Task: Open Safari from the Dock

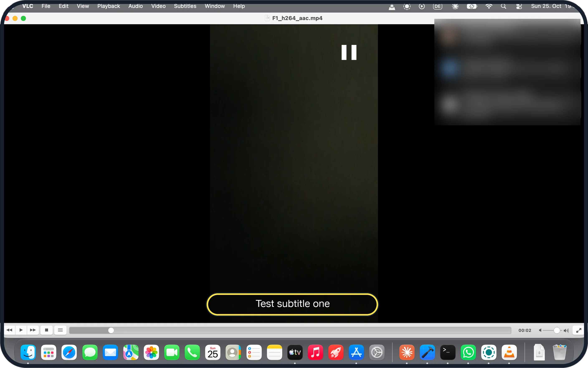Action: click(69, 352)
